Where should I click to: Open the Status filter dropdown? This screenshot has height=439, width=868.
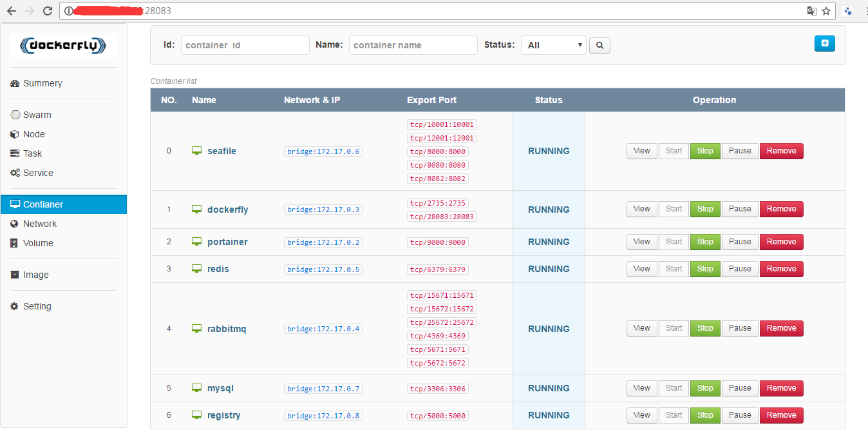coord(554,45)
